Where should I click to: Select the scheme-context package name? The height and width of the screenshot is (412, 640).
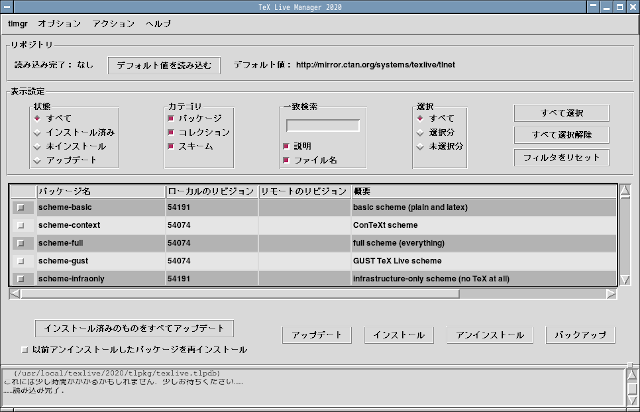pyautogui.click(x=69, y=225)
